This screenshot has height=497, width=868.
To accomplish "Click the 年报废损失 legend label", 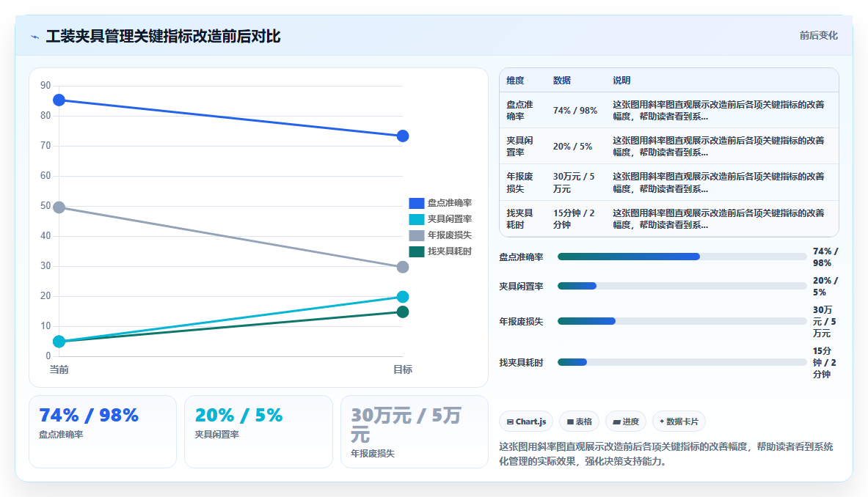I will coord(450,235).
